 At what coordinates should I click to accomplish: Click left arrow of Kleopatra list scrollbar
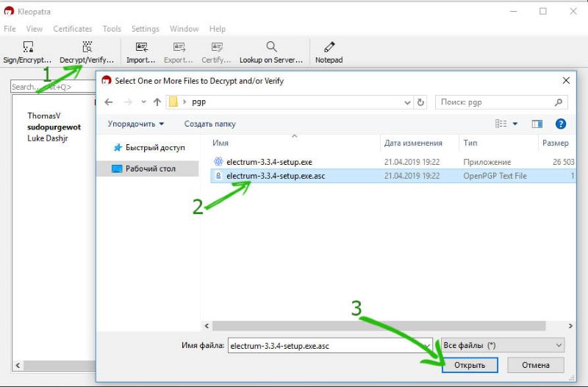pos(18,365)
